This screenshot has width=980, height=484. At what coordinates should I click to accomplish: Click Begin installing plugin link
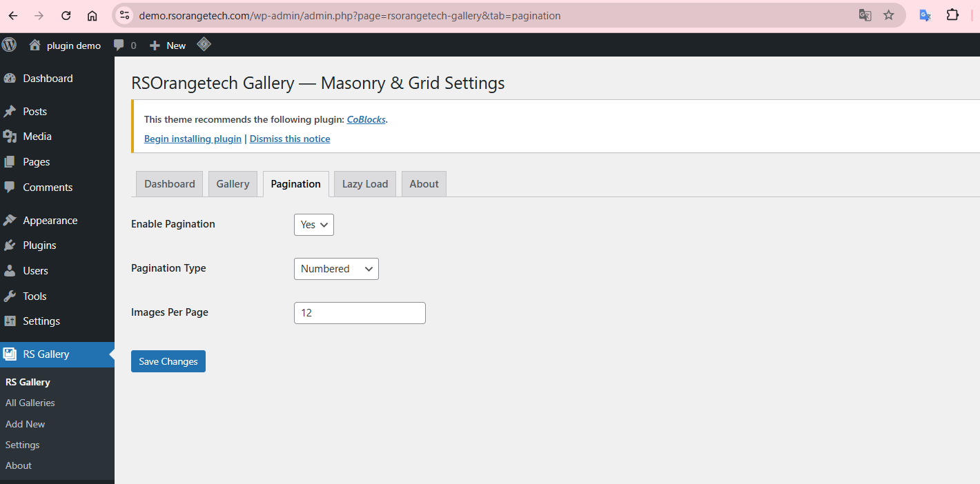pyautogui.click(x=193, y=139)
